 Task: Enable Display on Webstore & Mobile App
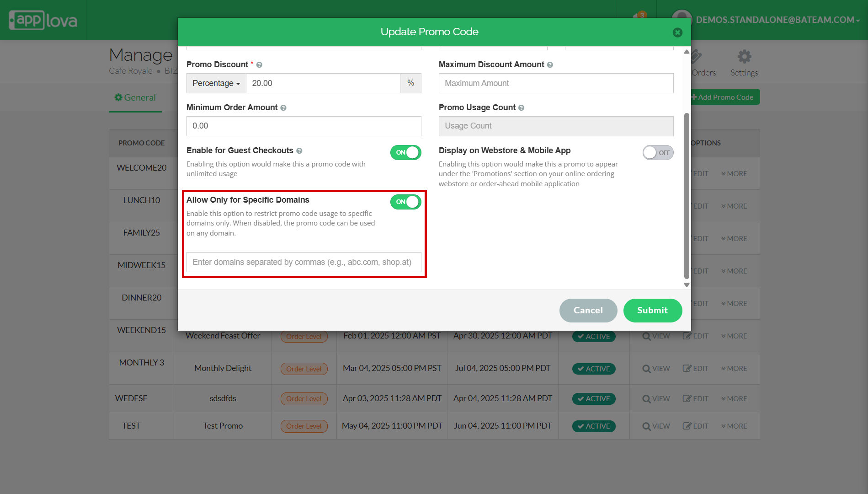(x=657, y=152)
